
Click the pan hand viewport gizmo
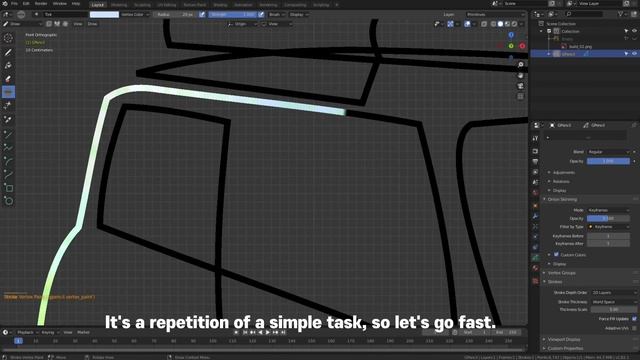520,76
